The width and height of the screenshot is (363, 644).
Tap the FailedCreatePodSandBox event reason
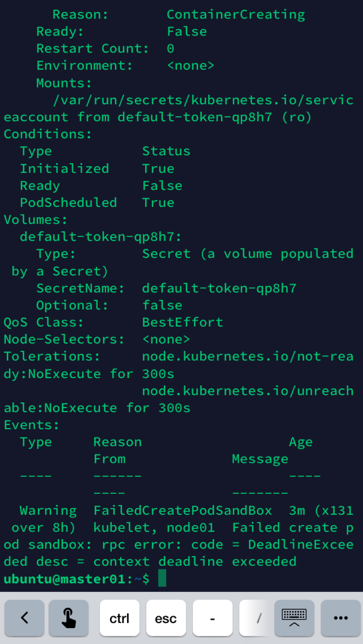coord(183,510)
